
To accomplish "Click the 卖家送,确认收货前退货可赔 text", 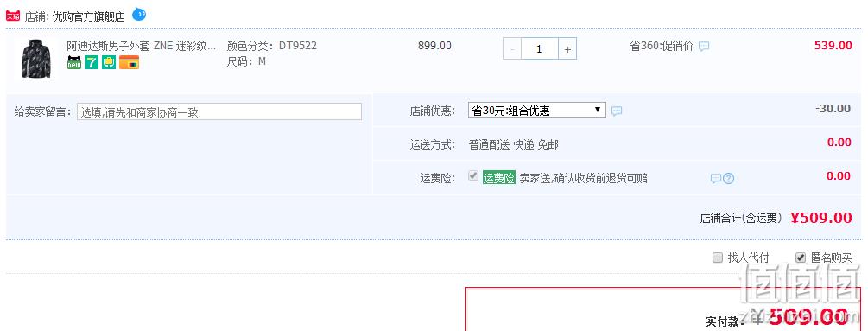I will click(x=584, y=178).
